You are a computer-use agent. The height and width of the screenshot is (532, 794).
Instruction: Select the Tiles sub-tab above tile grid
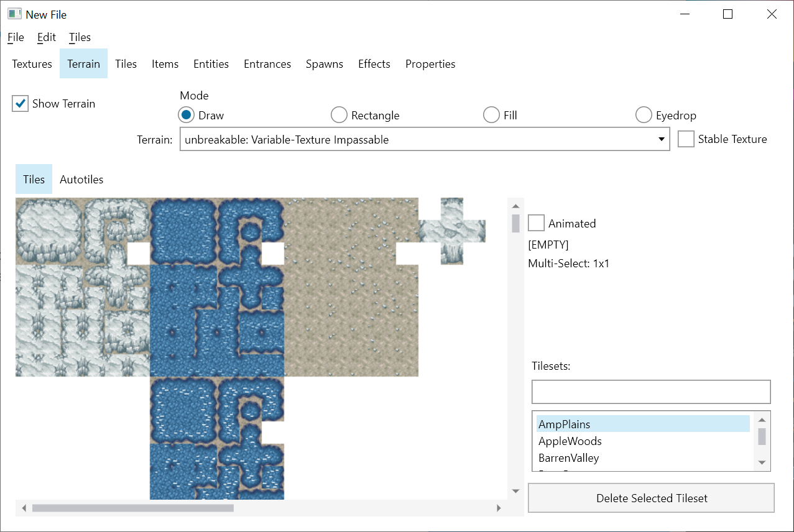[x=34, y=179]
